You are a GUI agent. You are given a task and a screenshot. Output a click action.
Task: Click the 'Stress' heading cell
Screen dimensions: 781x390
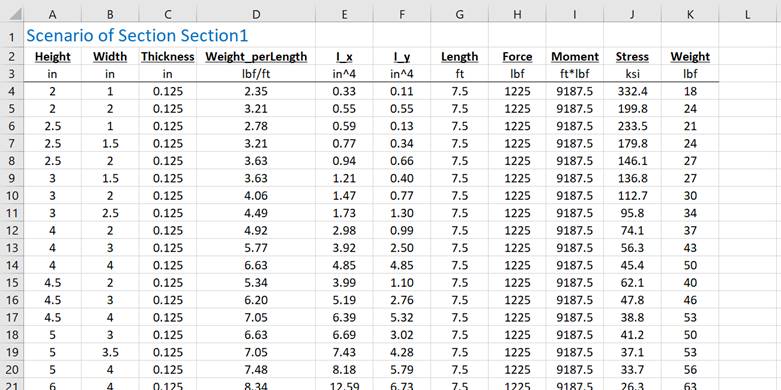[632, 57]
